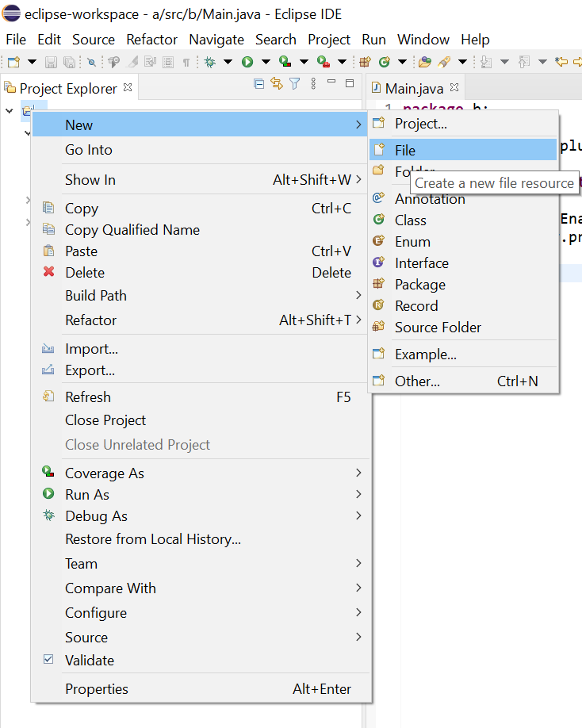Open the Source menu in menu bar
Screen dimensions: 582x728
94,40
